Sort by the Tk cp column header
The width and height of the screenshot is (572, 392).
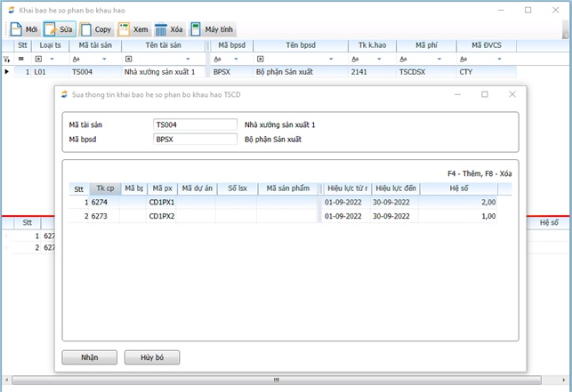(104, 188)
